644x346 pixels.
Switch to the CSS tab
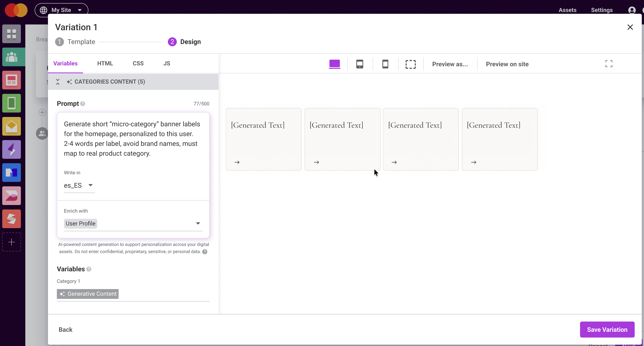(x=138, y=63)
